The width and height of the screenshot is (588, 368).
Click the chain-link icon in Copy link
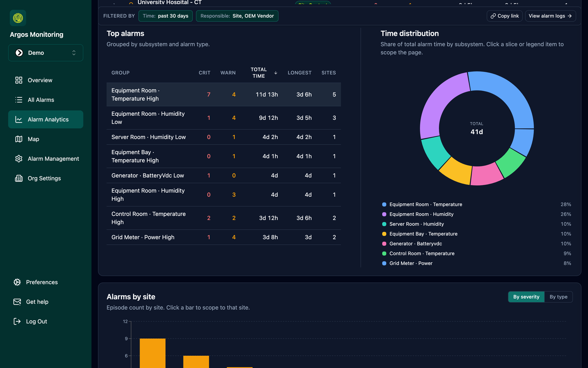coord(493,16)
